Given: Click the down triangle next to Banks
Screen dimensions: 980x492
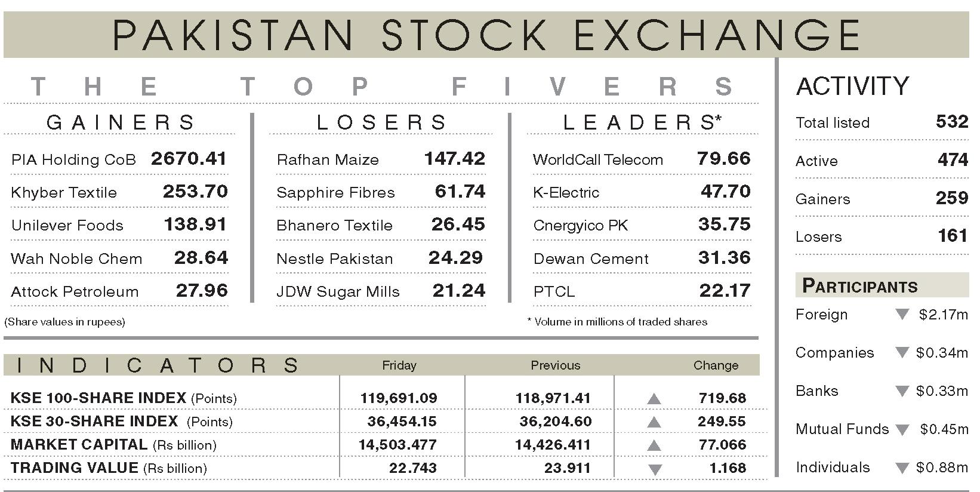Looking at the screenshot, I should (x=902, y=392).
